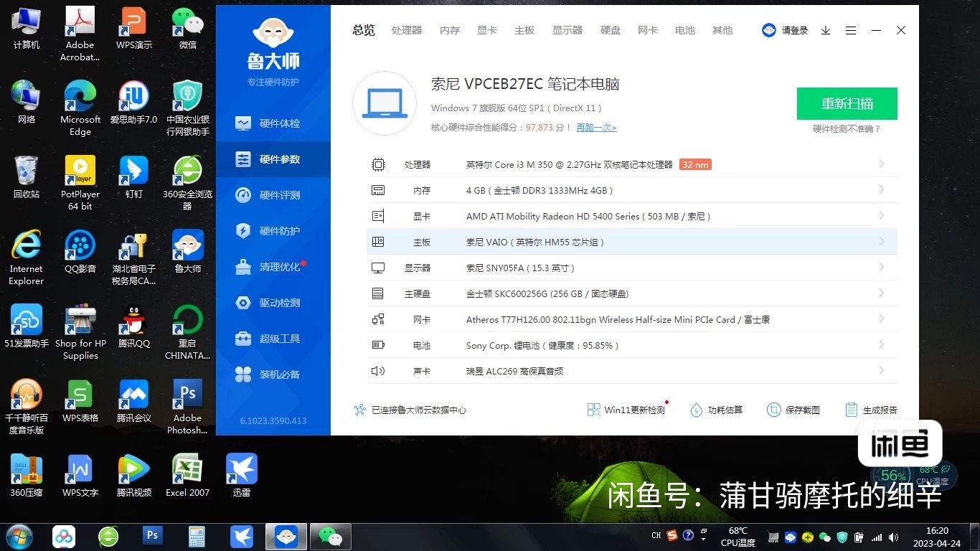Screen dimensions: 980x551
Task: Open the Windows Start button
Action: [x=18, y=537]
